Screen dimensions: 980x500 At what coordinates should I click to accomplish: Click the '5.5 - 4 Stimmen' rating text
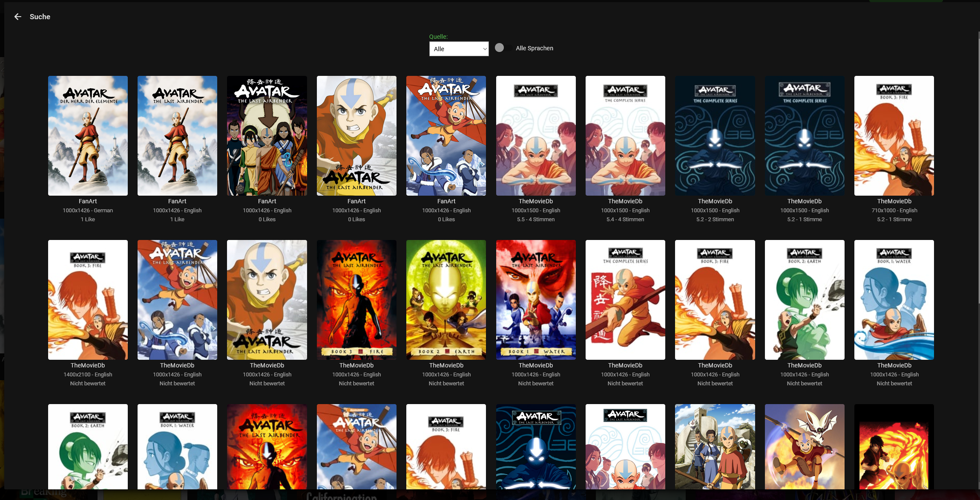536,220
